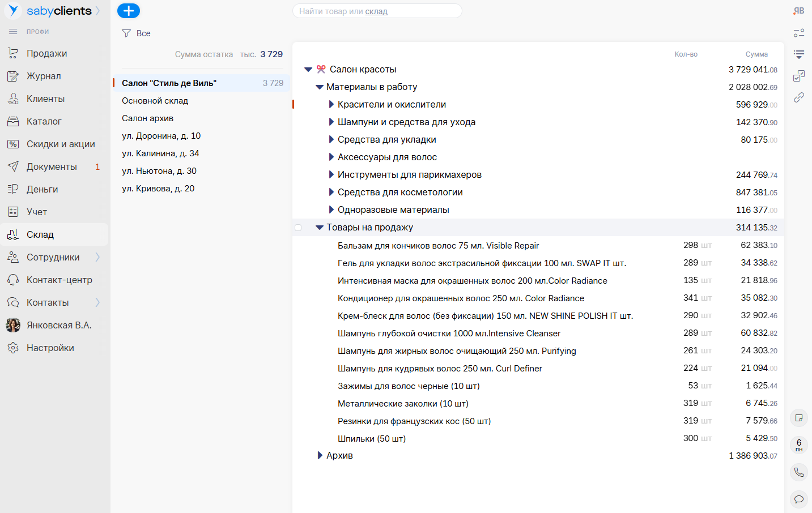Open the calendar icon showing 6 пн
Screen dimensions: 812x513
pyautogui.click(x=799, y=445)
